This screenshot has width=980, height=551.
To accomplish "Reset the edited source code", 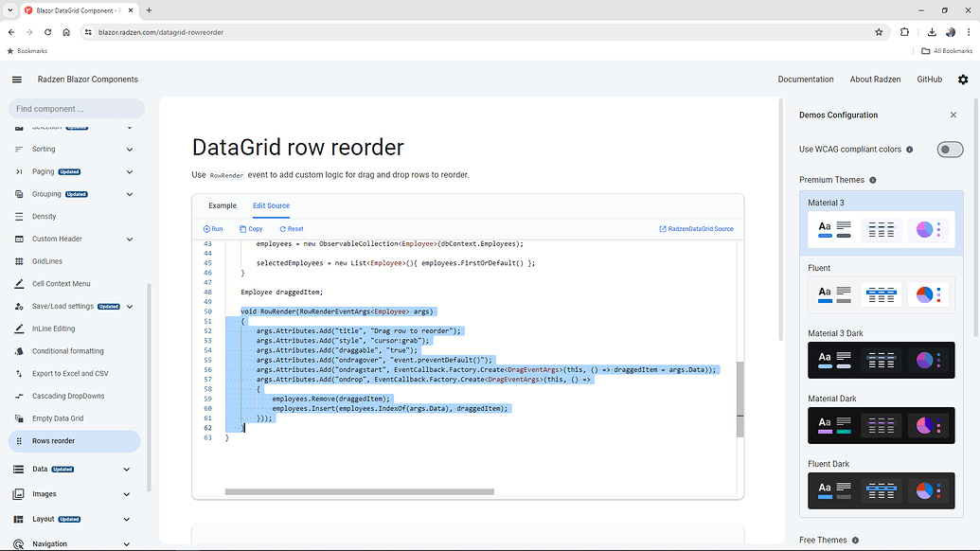I will [291, 228].
